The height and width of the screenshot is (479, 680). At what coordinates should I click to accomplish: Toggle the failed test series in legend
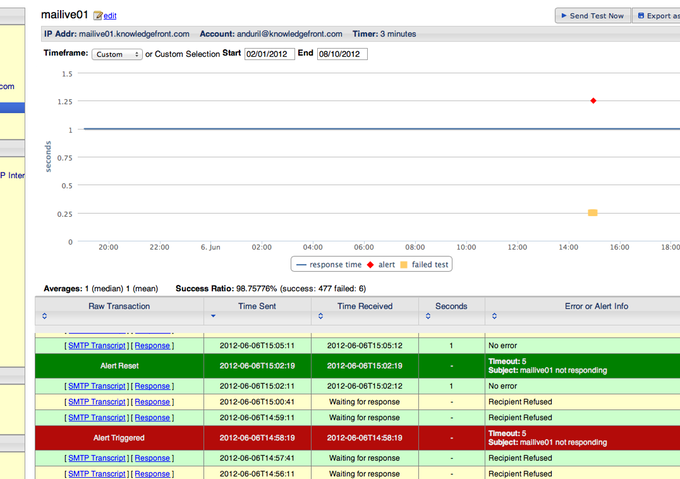tap(424, 264)
